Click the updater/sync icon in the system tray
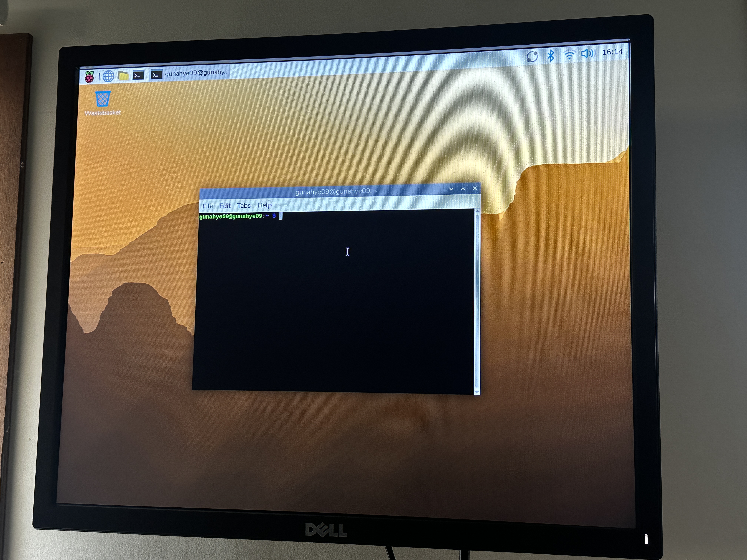The width and height of the screenshot is (747, 560). click(x=533, y=56)
